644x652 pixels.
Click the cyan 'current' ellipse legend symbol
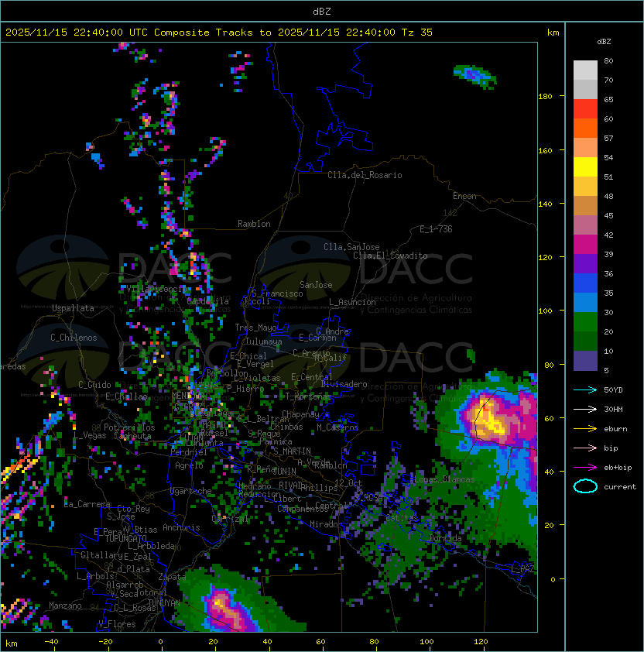[x=585, y=486]
